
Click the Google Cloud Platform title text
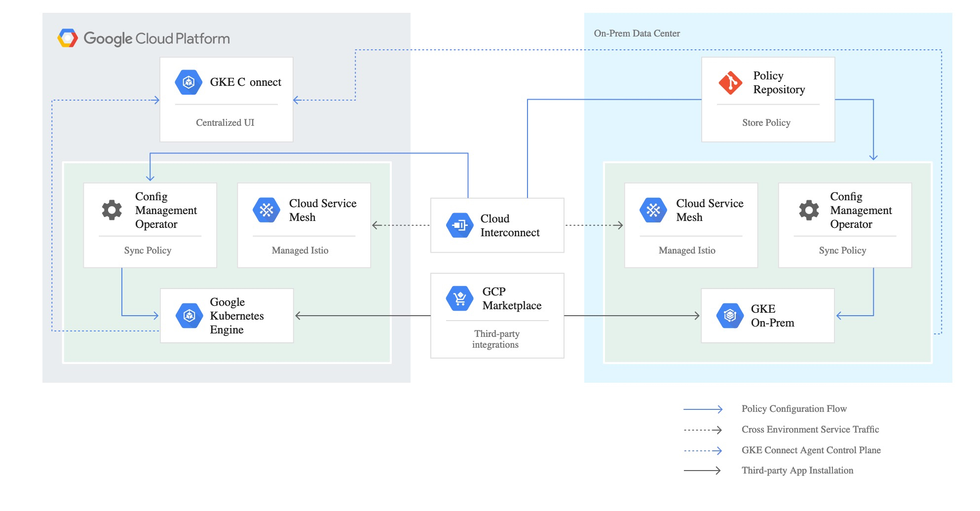click(x=156, y=38)
